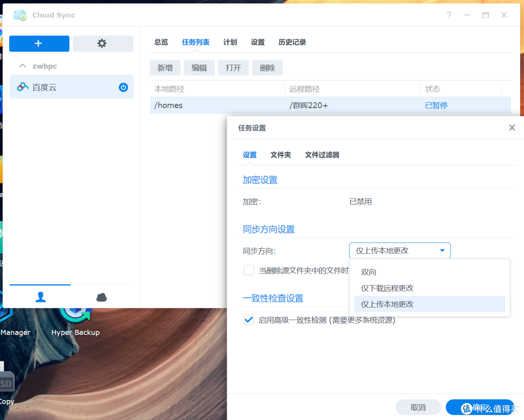Open the help question mark icon
Screen dimensions: 524x420
pos(449,15)
